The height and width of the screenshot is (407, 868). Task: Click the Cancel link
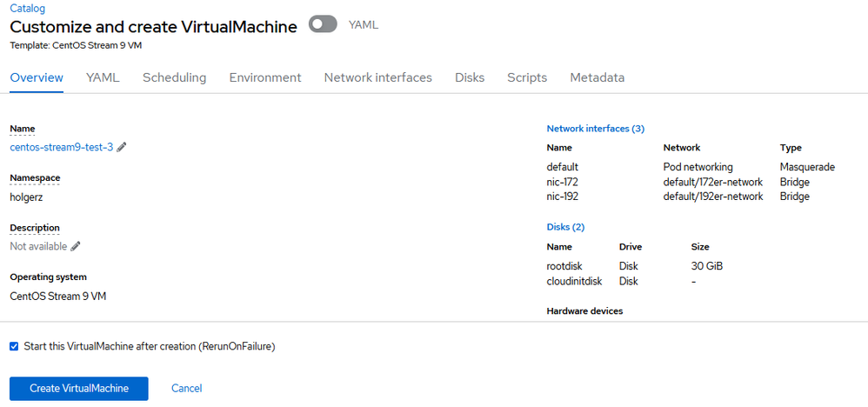coord(186,388)
